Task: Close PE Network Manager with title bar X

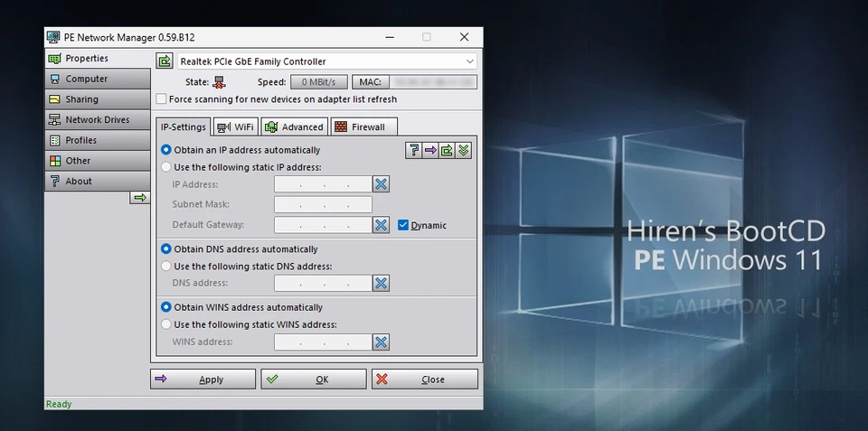Action: (x=465, y=37)
